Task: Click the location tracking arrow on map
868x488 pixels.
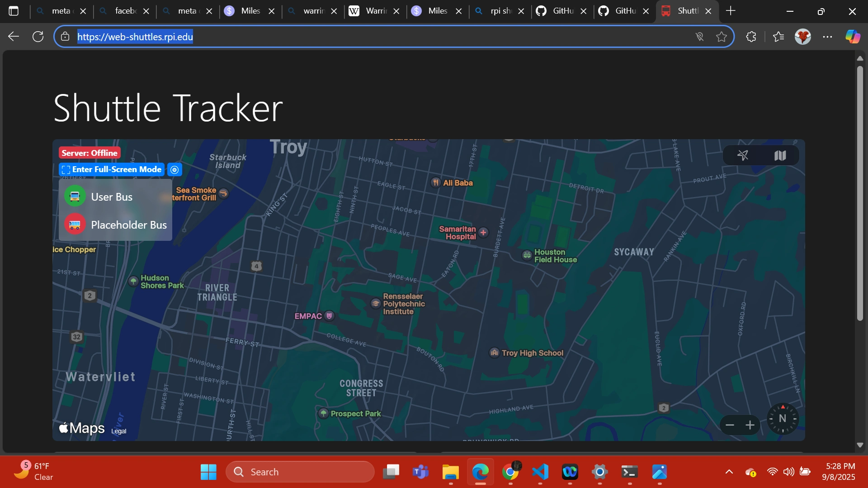Action: click(x=743, y=155)
